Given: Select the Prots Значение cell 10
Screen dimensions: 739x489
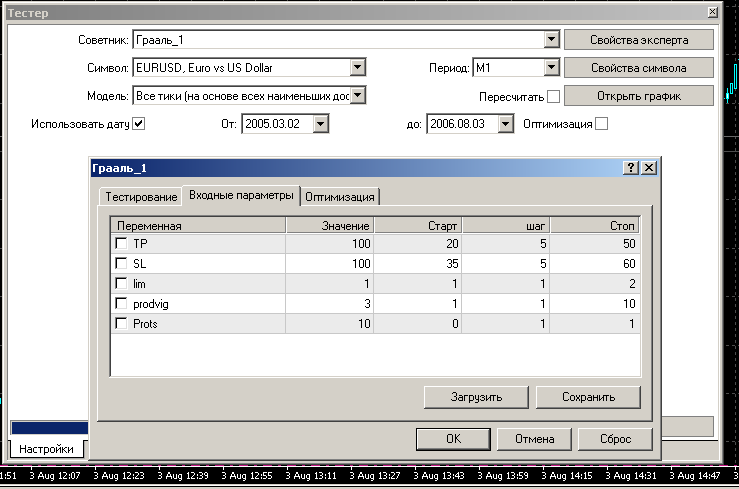Looking at the screenshot, I should pos(329,324).
